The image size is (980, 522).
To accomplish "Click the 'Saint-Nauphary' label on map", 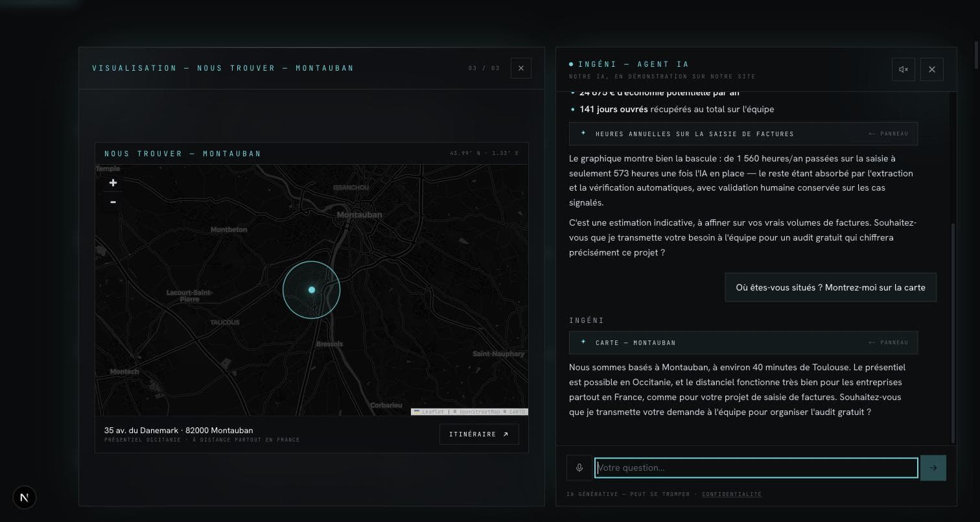I will [x=498, y=354].
